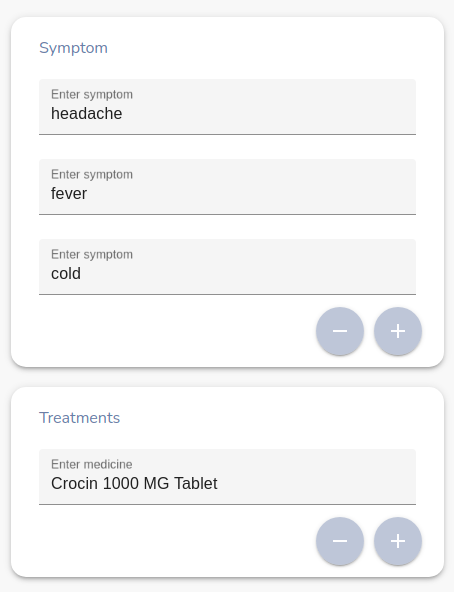
Task: Focus the medicine field with Crocin tablet
Action: (x=227, y=477)
